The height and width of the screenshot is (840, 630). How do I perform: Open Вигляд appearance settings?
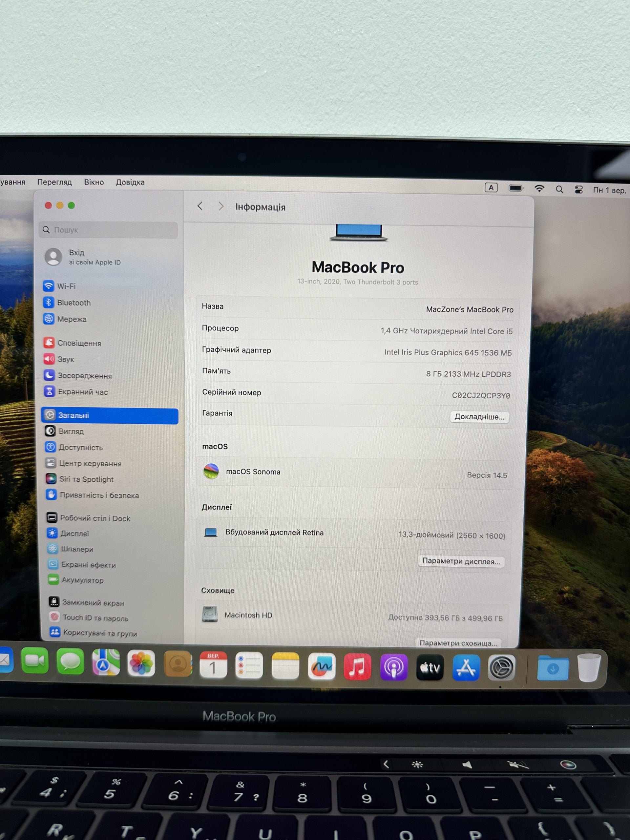[x=65, y=431]
